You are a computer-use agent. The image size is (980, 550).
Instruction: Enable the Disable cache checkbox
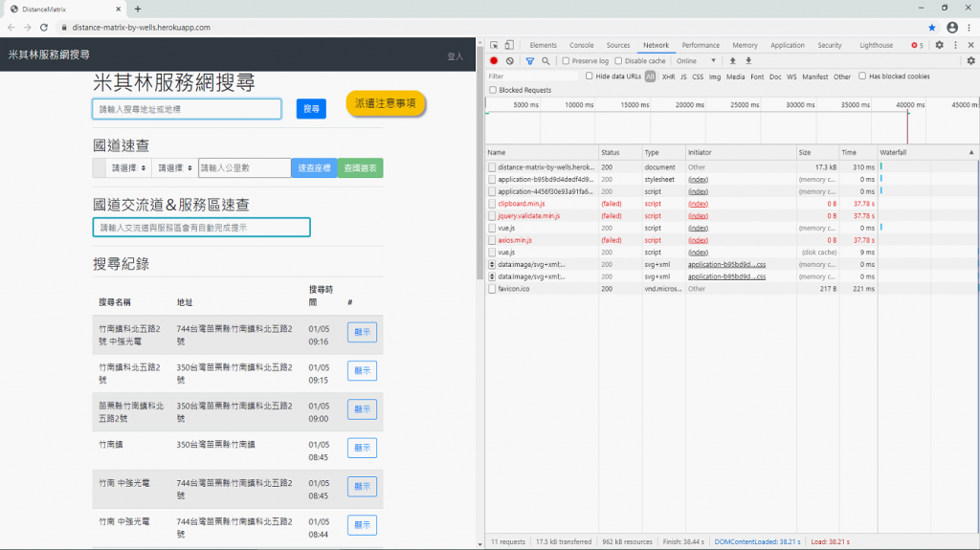[x=618, y=61]
